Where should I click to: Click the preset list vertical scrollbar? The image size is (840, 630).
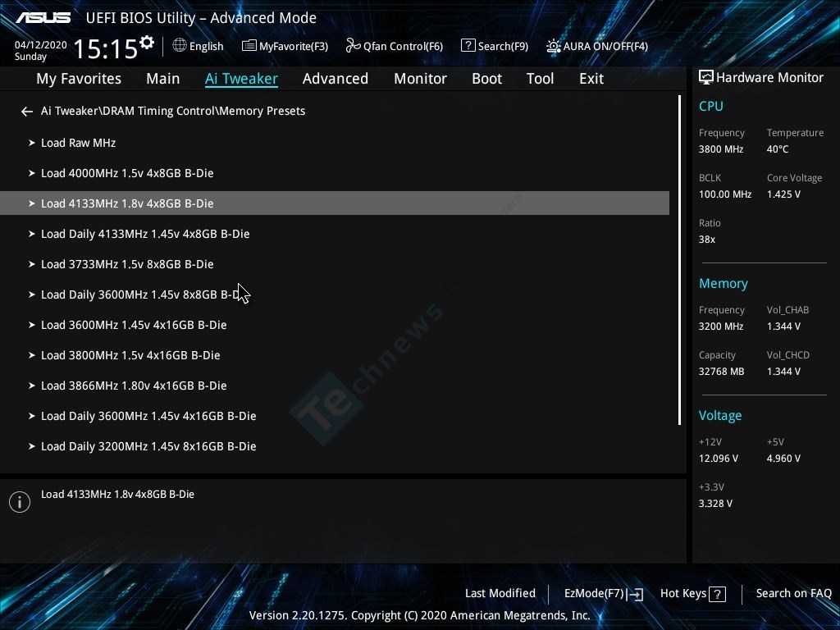click(x=680, y=260)
